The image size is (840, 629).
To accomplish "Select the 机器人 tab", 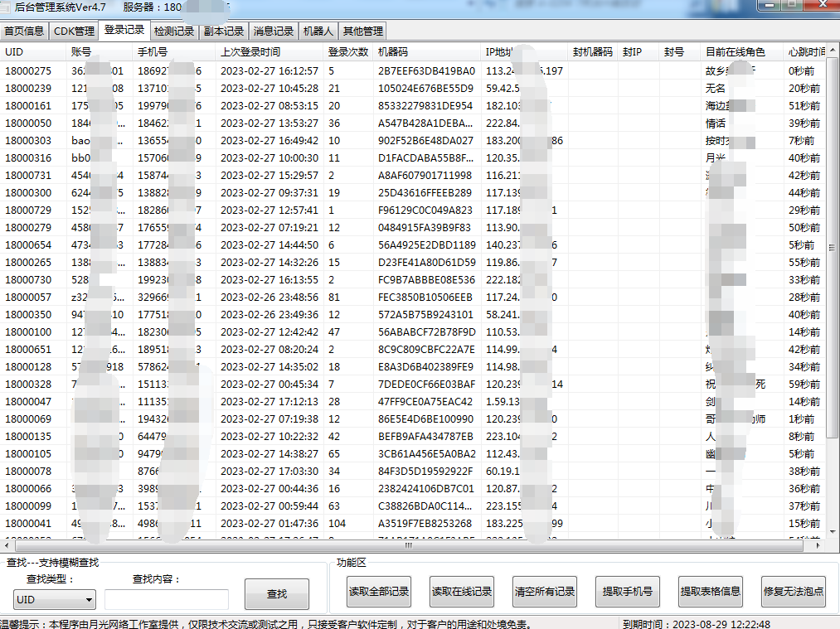I will (x=318, y=31).
